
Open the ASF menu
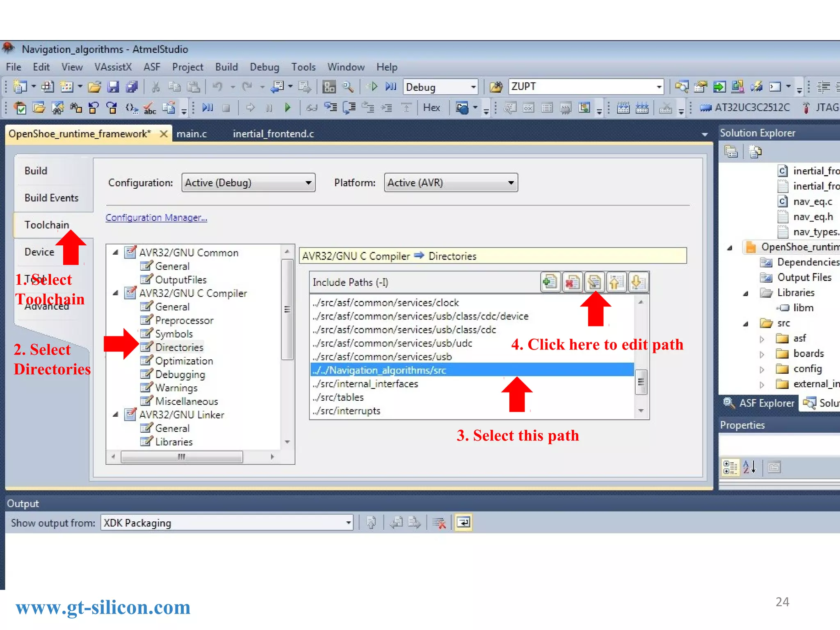click(152, 67)
